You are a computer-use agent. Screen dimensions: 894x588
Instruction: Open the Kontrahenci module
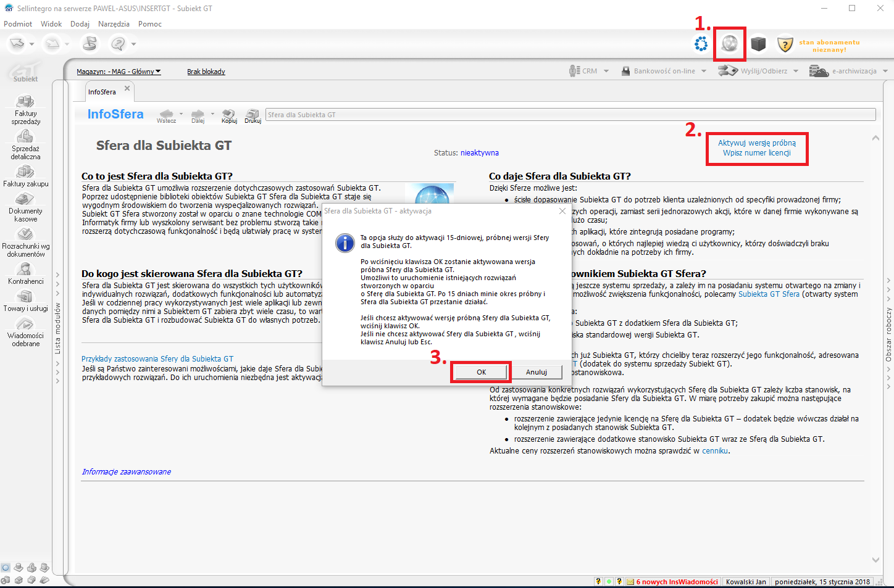[x=25, y=273]
